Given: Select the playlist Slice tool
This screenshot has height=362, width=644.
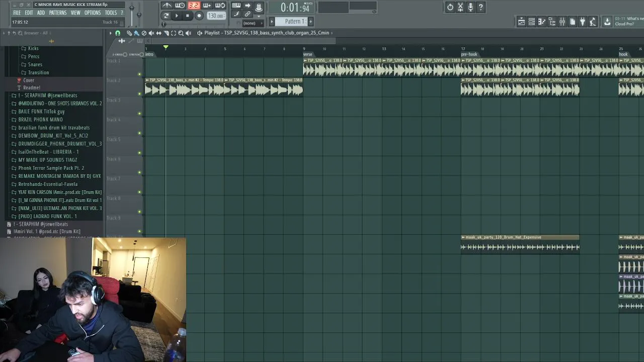Looking at the screenshot, I should click(x=166, y=33).
